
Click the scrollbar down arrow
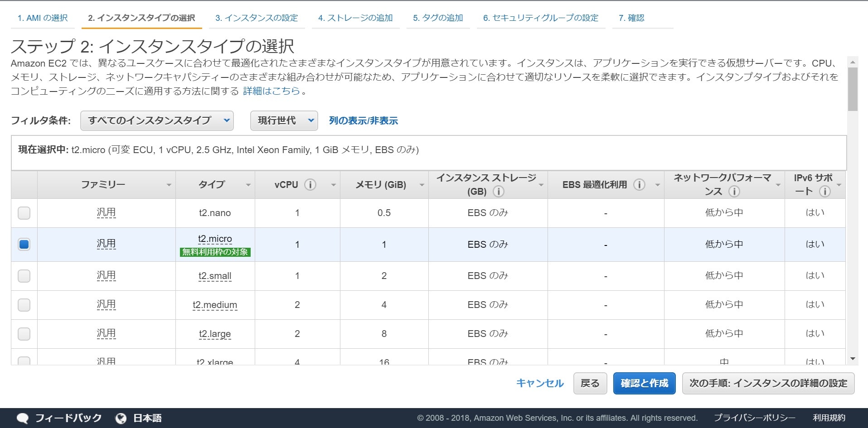pos(853,359)
